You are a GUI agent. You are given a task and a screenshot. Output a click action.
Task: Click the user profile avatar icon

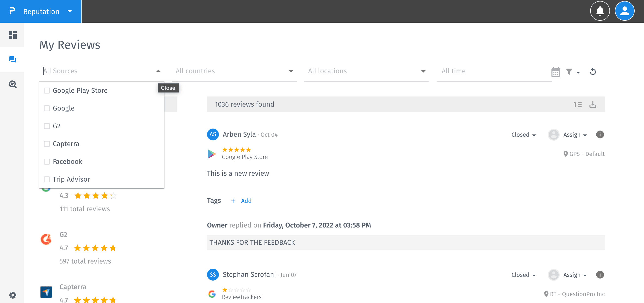pos(624,11)
